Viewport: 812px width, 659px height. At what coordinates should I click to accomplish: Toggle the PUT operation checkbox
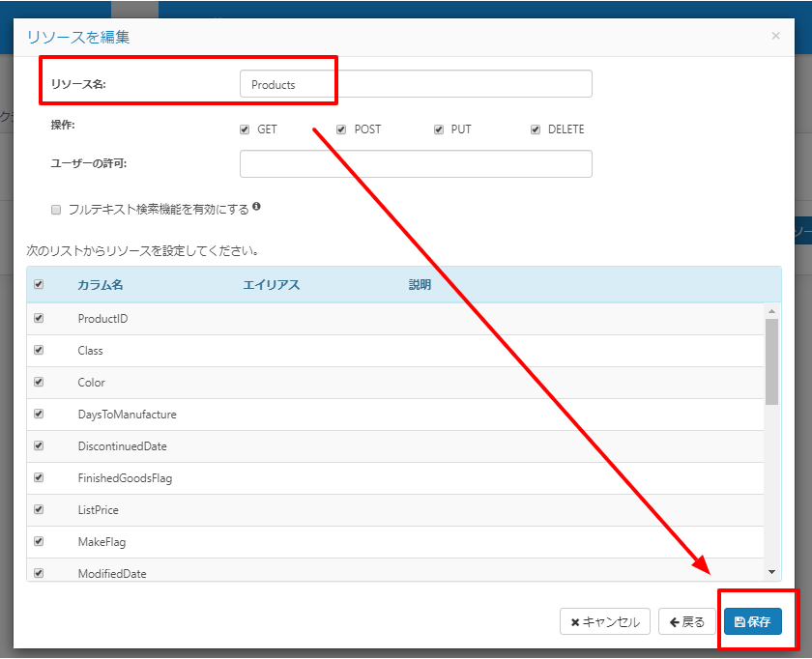[439, 129]
